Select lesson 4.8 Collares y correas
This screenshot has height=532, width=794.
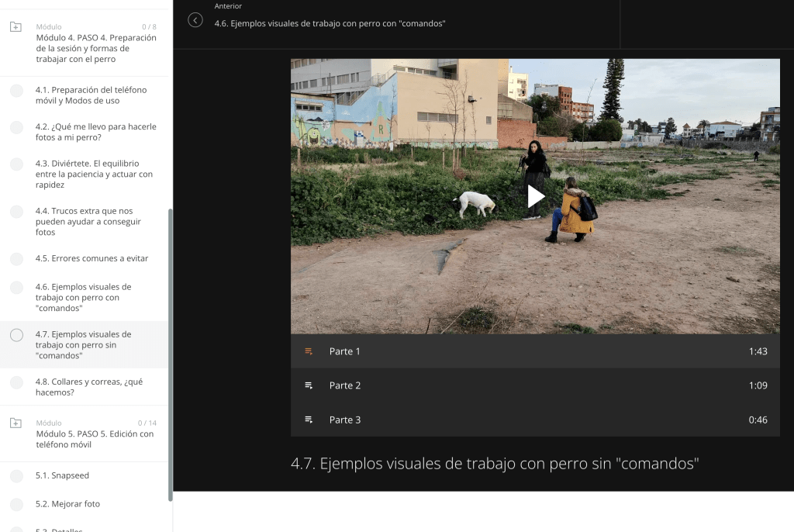point(89,387)
